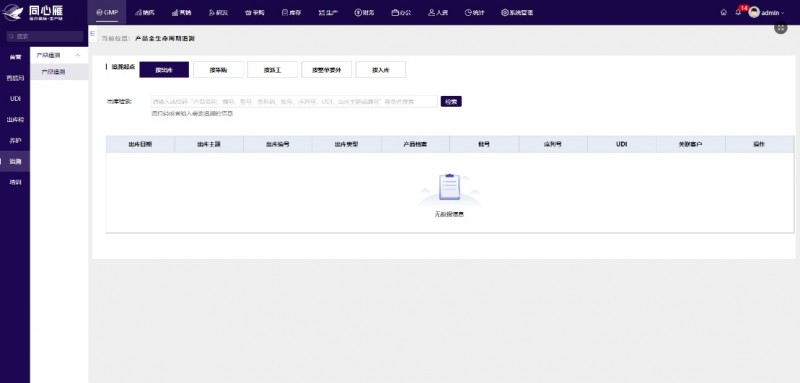This screenshot has width=800, height=383.
Task: Open the admin account dropdown arrow
Action: [x=783, y=13]
